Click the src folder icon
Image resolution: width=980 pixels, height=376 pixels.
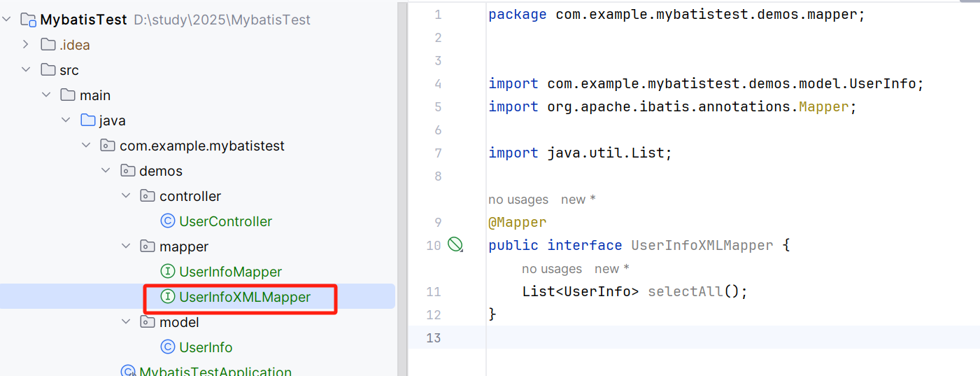[48, 70]
